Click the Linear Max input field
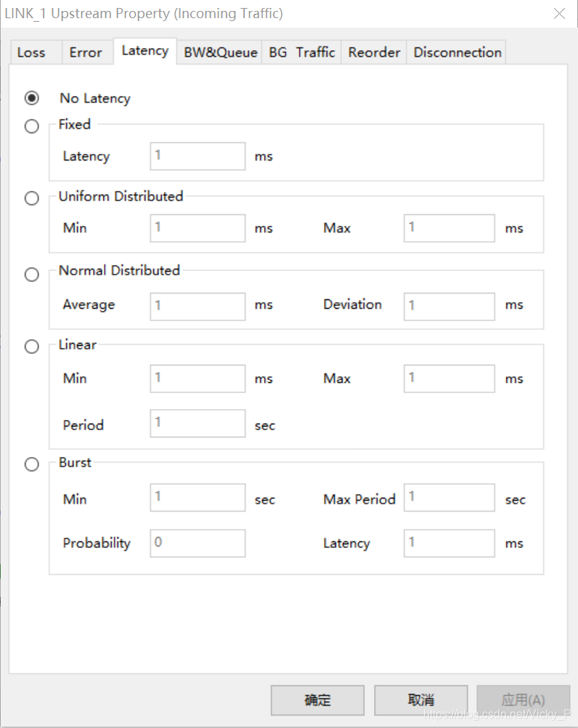The height and width of the screenshot is (728, 578). click(449, 379)
